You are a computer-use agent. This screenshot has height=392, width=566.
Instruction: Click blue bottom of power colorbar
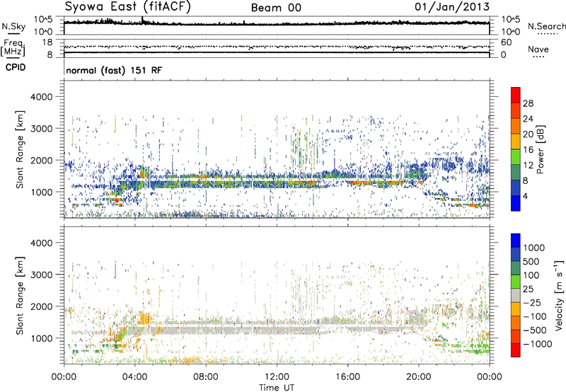click(x=516, y=203)
